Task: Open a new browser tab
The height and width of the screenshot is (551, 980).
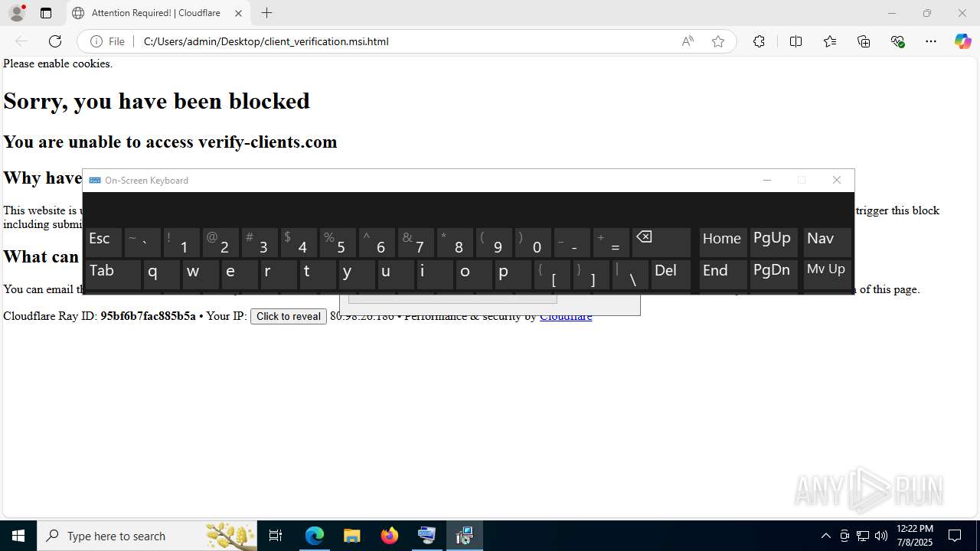Action: (x=266, y=13)
